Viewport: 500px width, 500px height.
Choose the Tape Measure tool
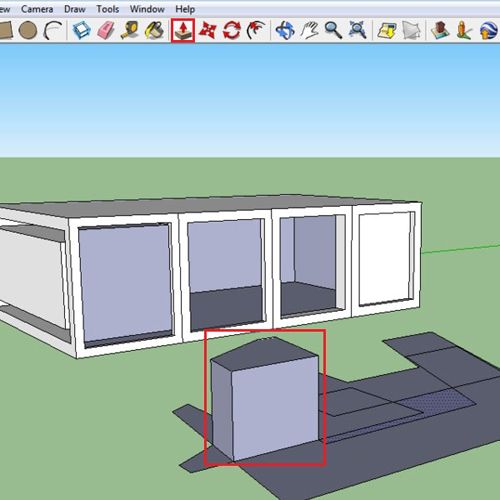(x=130, y=30)
